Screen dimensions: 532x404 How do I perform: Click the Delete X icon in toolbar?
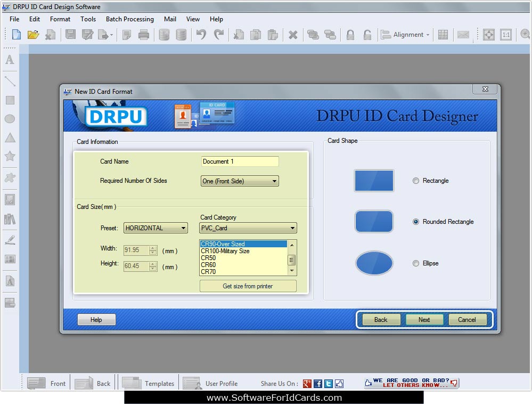tap(293, 35)
